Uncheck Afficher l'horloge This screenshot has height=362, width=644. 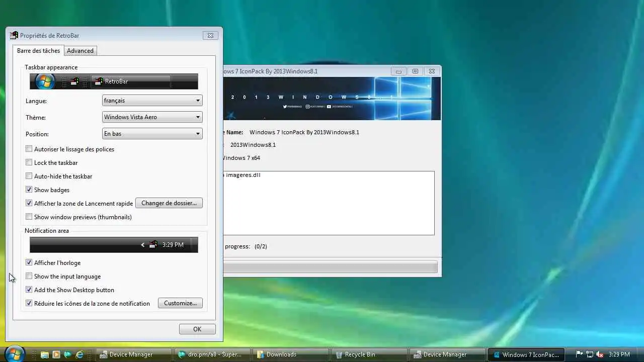[x=29, y=262]
